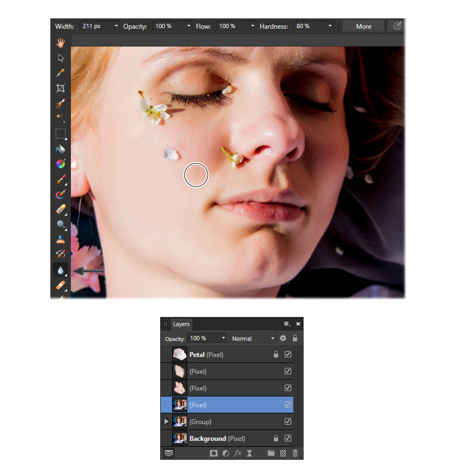Select the Flood Select magic wand tool

pyautogui.click(x=61, y=118)
